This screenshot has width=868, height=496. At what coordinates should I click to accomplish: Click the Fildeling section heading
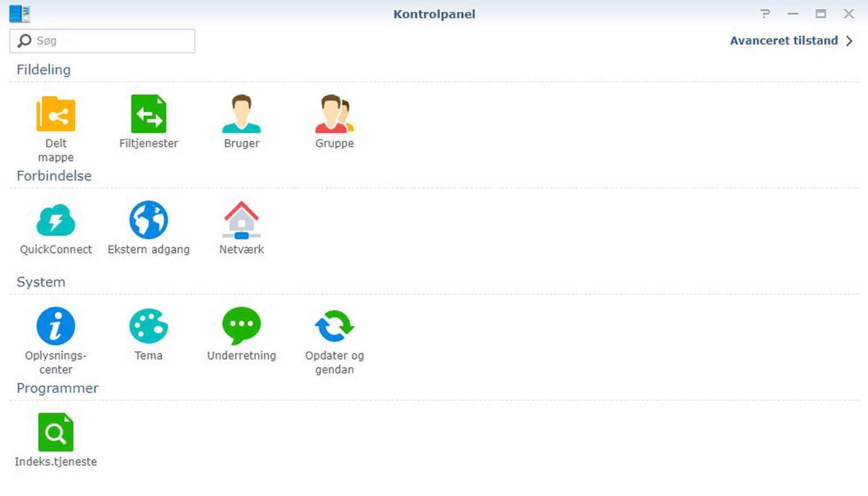[x=43, y=69]
